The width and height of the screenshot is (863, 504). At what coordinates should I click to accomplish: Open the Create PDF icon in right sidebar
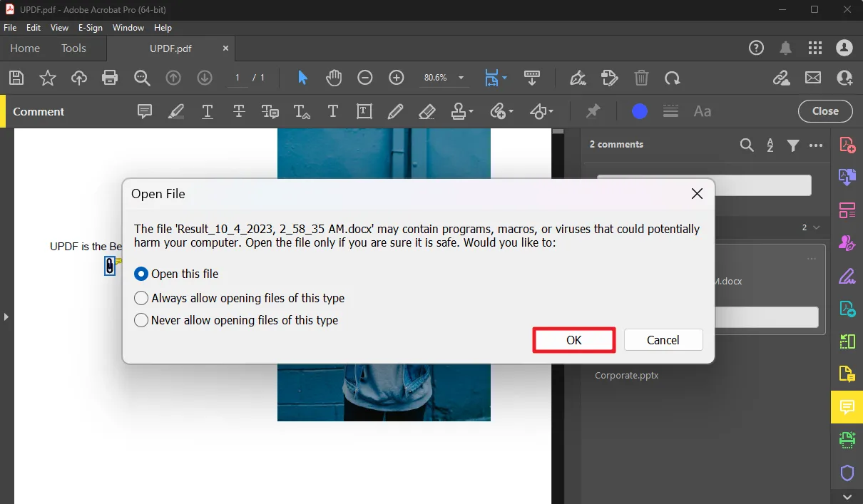point(847,144)
